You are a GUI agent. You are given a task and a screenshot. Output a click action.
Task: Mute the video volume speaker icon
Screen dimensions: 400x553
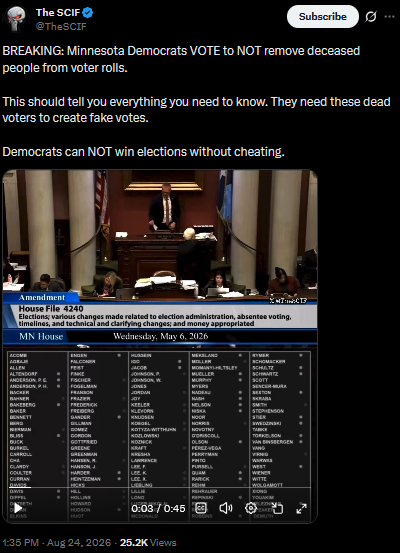[x=226, y=508]
